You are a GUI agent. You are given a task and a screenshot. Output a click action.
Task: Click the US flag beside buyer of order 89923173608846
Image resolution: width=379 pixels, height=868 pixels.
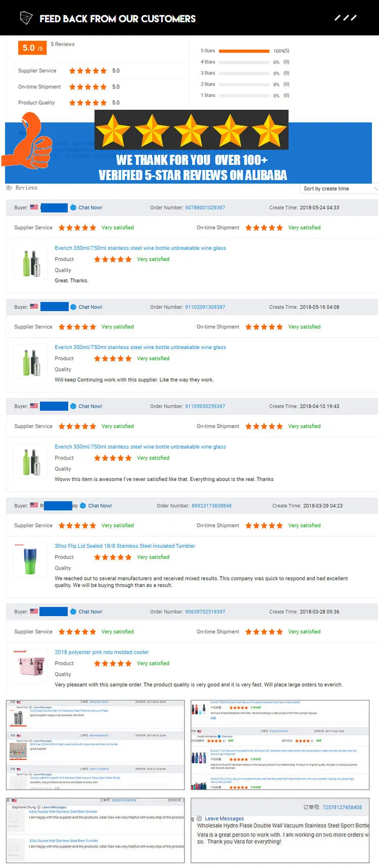tap(34, 505)
